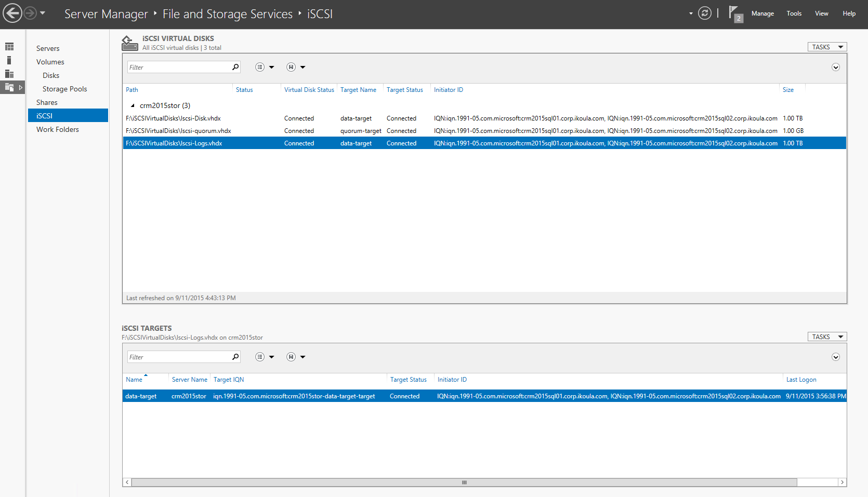Collapse the virtual disks pane with the chevron
868x497 pixels.
pyautogui.click(x=836, y=67)
